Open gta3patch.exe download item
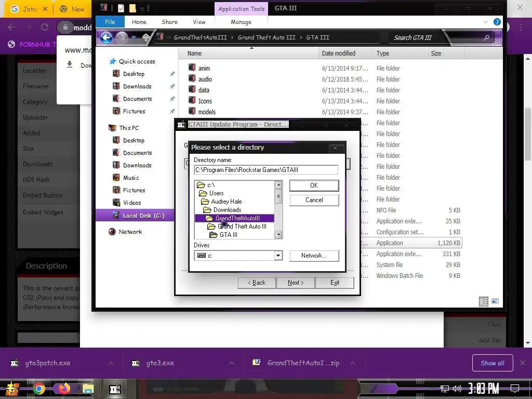Screen dimensions: 532x399 coord(47,363)
